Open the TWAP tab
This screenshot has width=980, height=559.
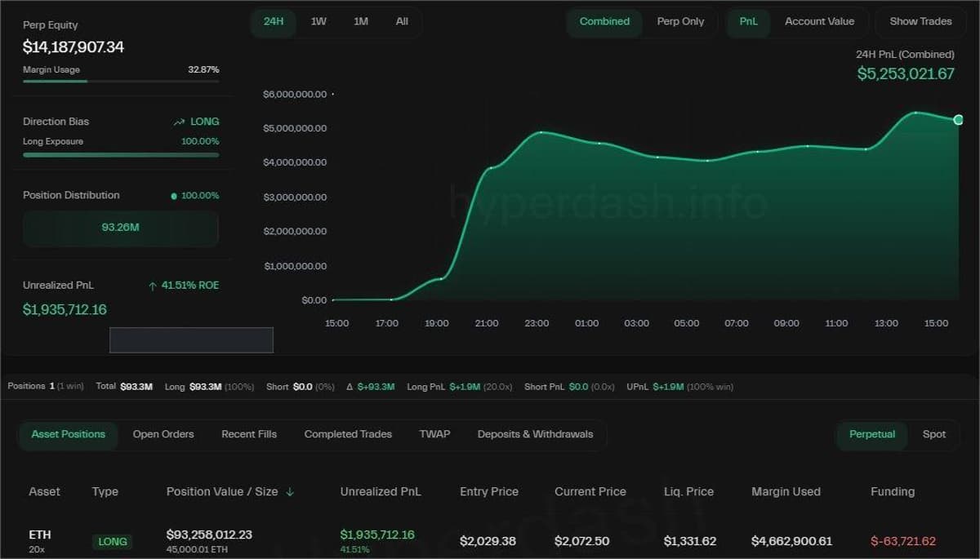tap(434, 434)
